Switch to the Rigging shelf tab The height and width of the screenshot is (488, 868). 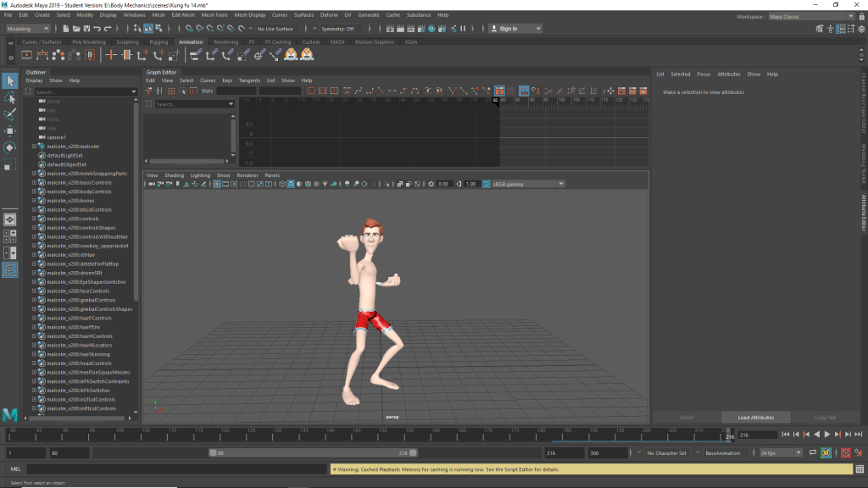coord(159,42)
